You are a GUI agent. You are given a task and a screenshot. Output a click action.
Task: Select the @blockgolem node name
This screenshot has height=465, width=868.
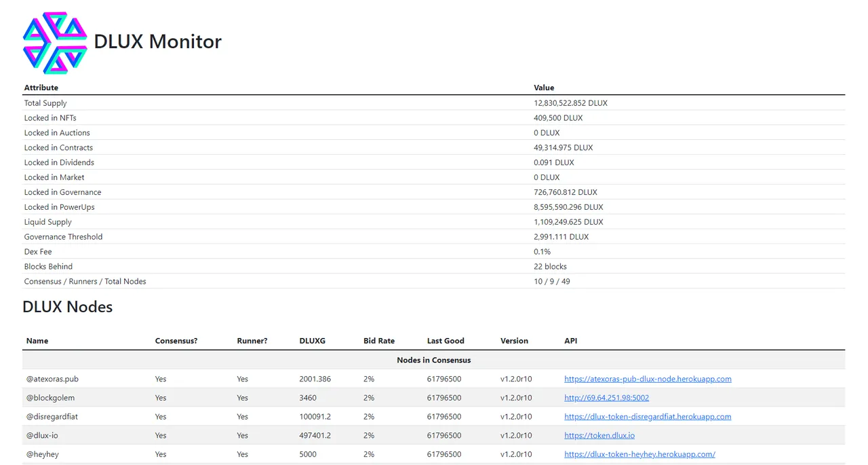(50, 398)
